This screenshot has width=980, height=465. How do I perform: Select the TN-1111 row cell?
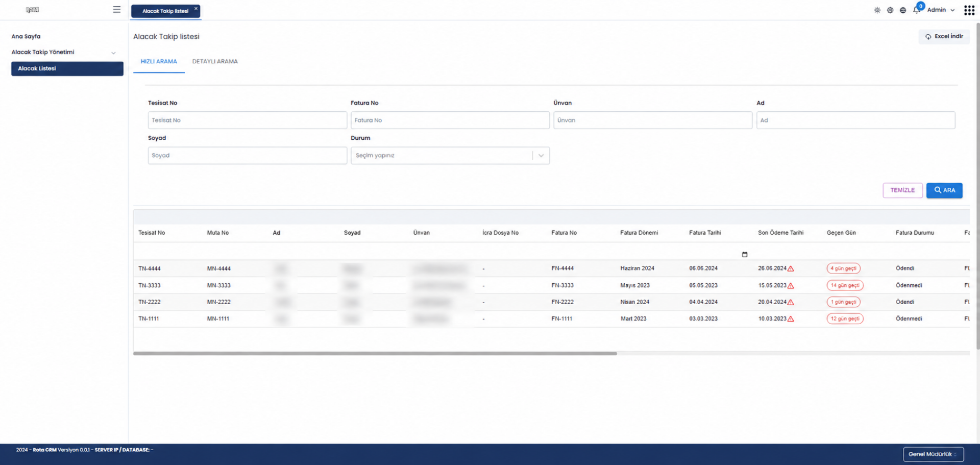149,319
